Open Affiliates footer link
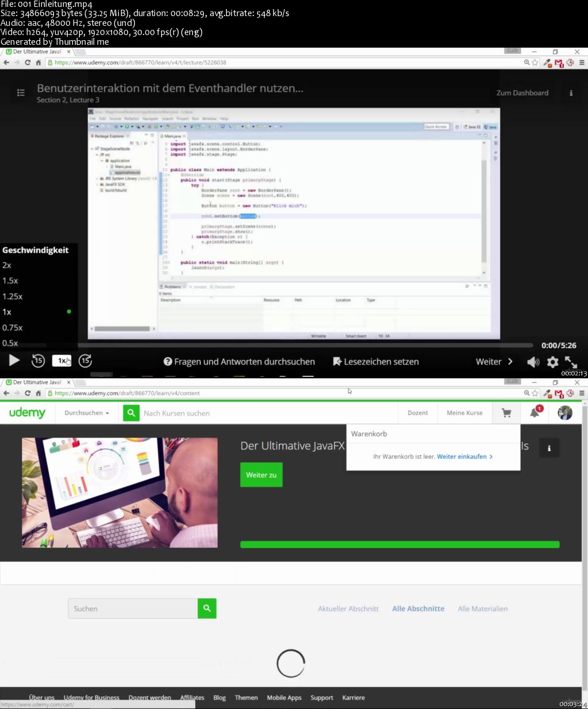Viewport: 588px width, 709px height. point(192,698)
